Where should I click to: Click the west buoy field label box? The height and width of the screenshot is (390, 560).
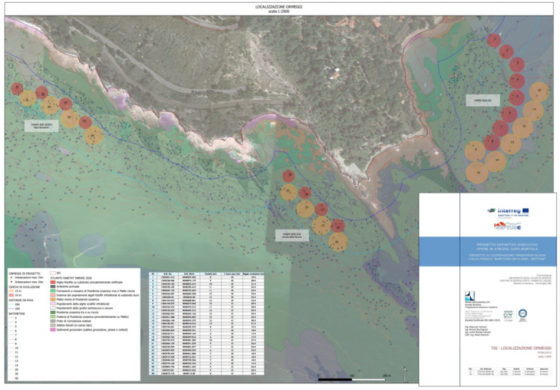tap(41, 126)
